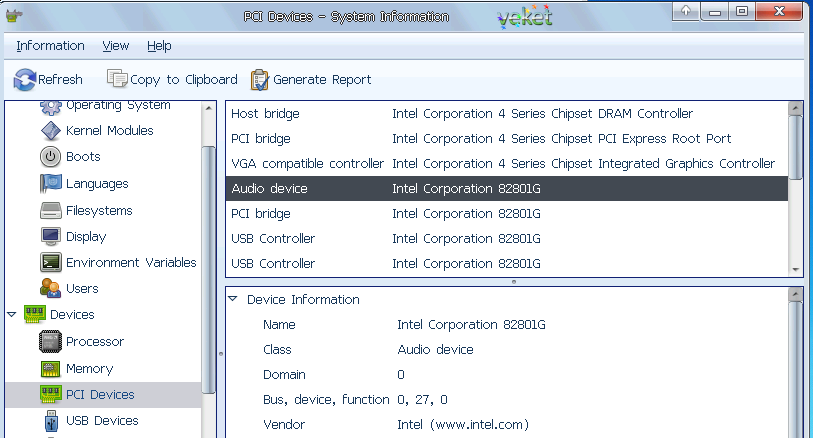
Task: Open the Filesystems tree entry
Action: click(x=99, y=210)
